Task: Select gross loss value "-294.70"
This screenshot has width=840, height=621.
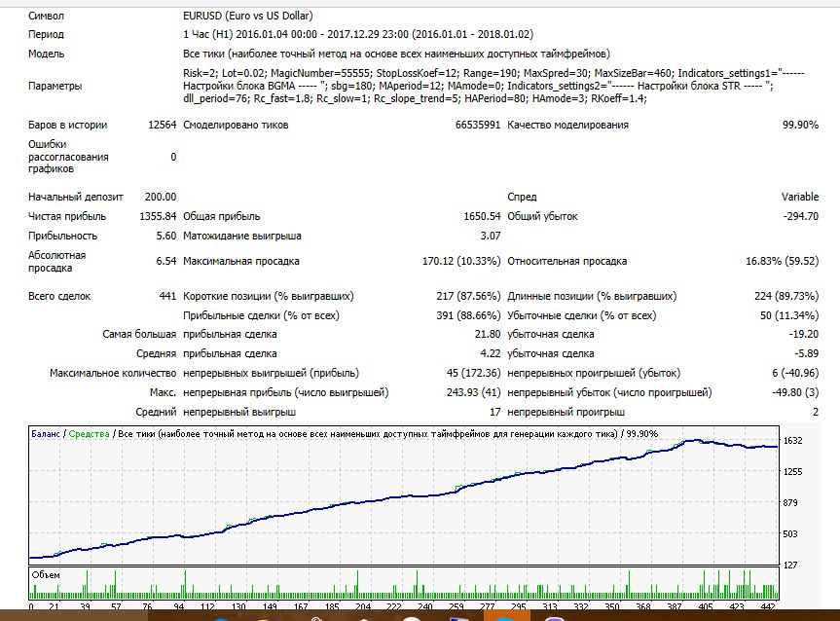Action: (x=801, y=216)
